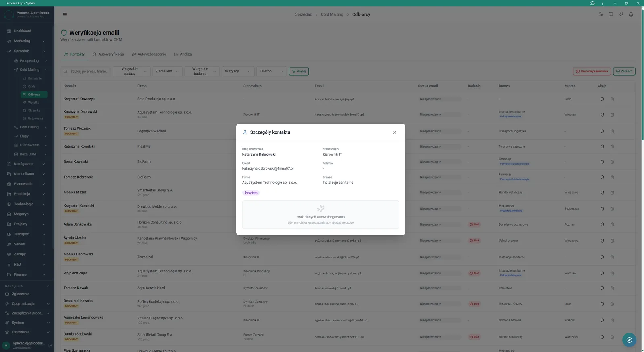
Task: Open the Cykle sidebar item
Action: point(34,86)
